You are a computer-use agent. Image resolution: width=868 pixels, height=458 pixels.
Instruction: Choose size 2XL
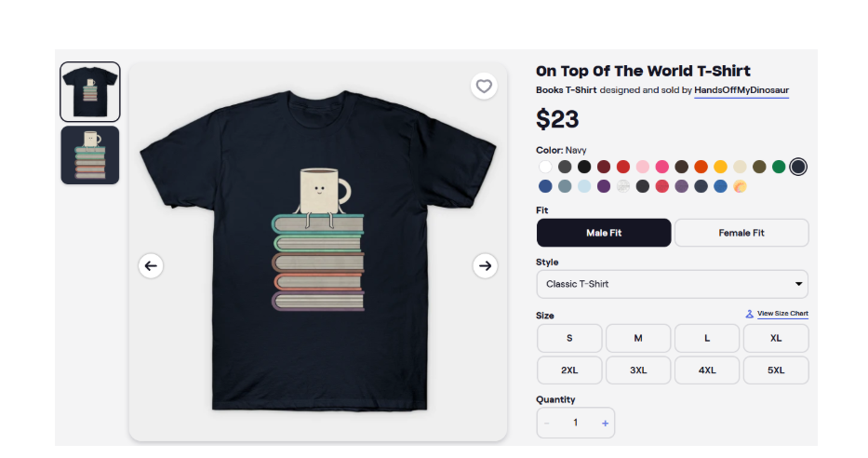pos(569,370)
